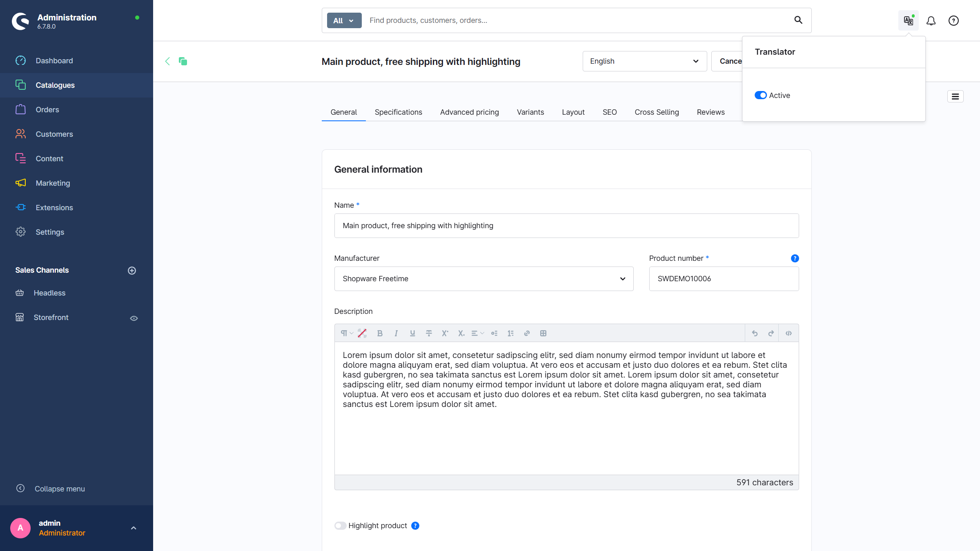Viewport: 980px width, 551px height.
Task: Switch description editor to code view
Action: [x=788, y=333]
